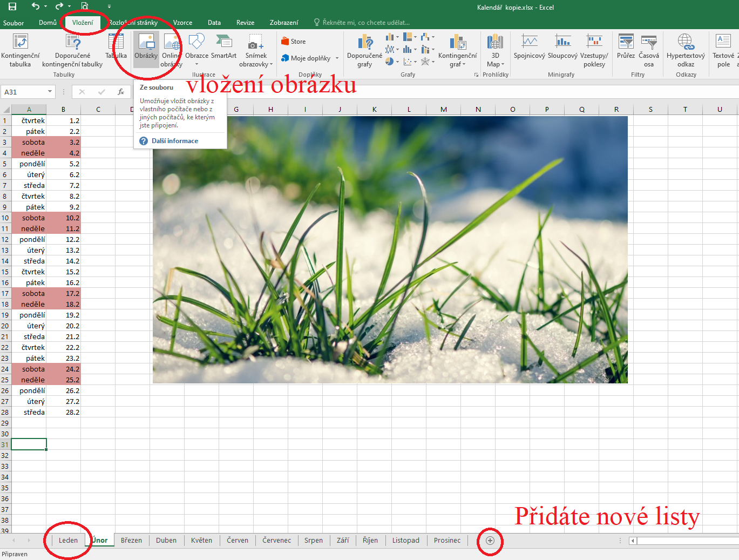Click the Další informace link in the tooltip

(174, 141)
